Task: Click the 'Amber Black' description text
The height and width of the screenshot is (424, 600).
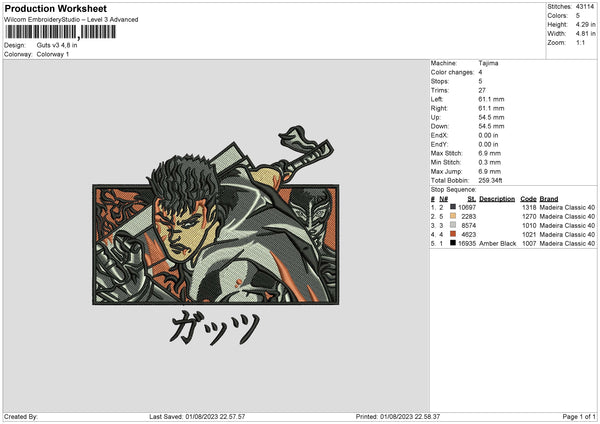Action: click(x=497, y=244)
